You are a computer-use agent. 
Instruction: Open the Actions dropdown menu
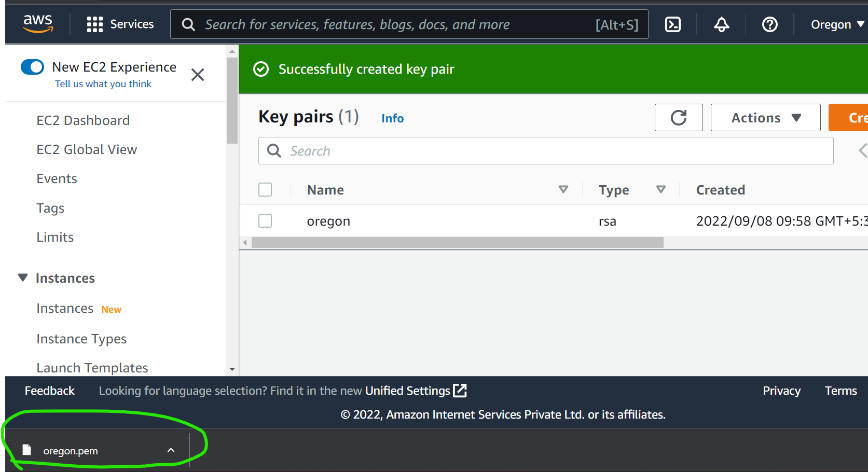click(x=765, y=118)
